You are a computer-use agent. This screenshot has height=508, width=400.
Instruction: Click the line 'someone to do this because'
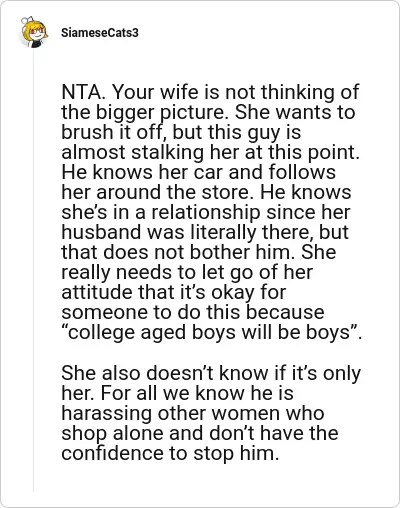pos(193,312)
